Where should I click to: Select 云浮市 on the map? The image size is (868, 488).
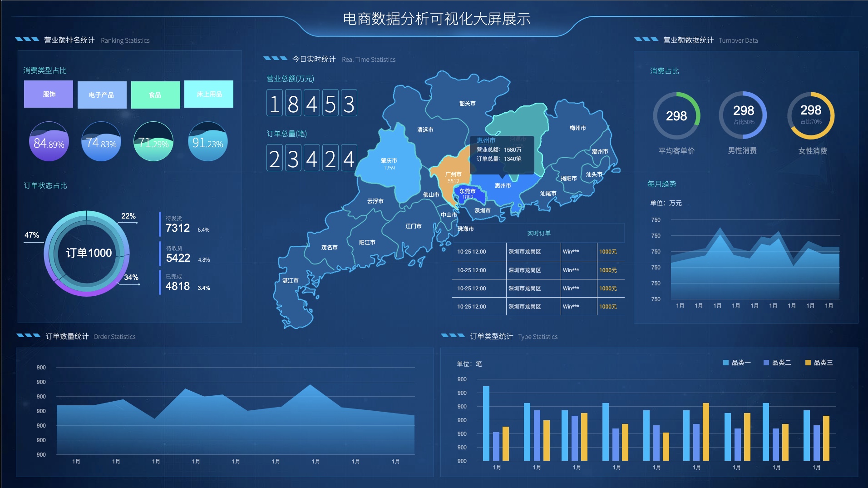pos(375,201)
